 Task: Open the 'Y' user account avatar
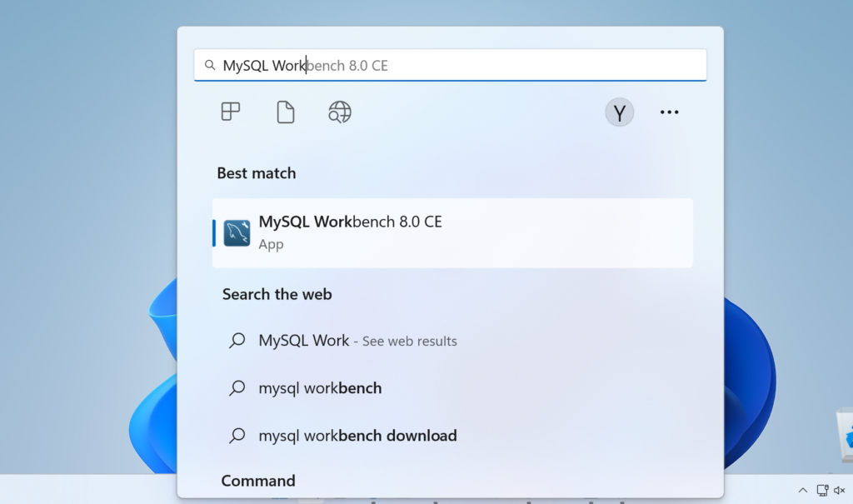(x=619, y=112)
